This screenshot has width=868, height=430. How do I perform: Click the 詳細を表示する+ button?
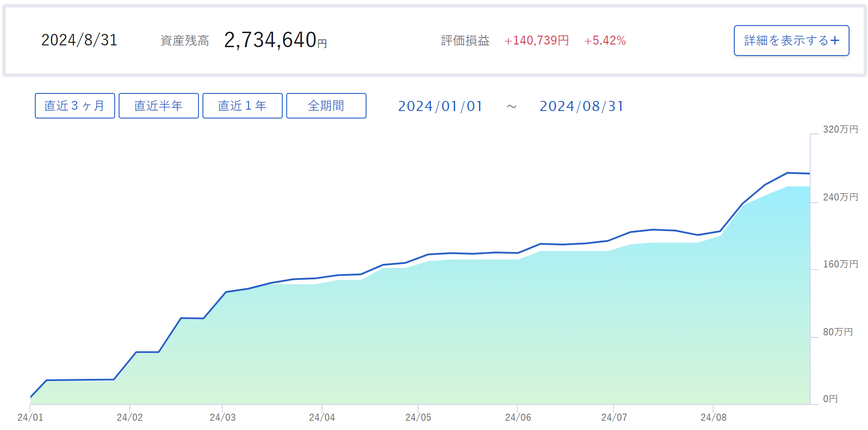click(x=791, y=41)
